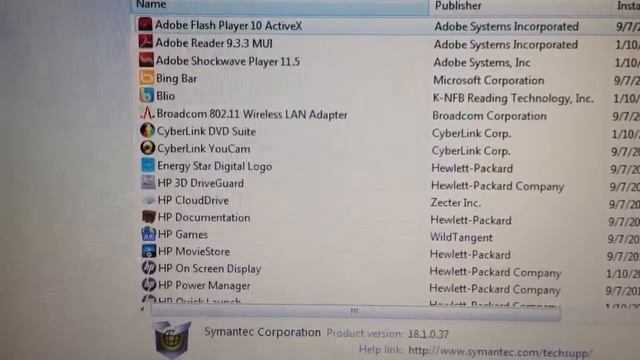Screen dimensions: 640x360
Task: Select the Adobe Flash Player 10 ActiveX entry
Action: pos(228,26)
